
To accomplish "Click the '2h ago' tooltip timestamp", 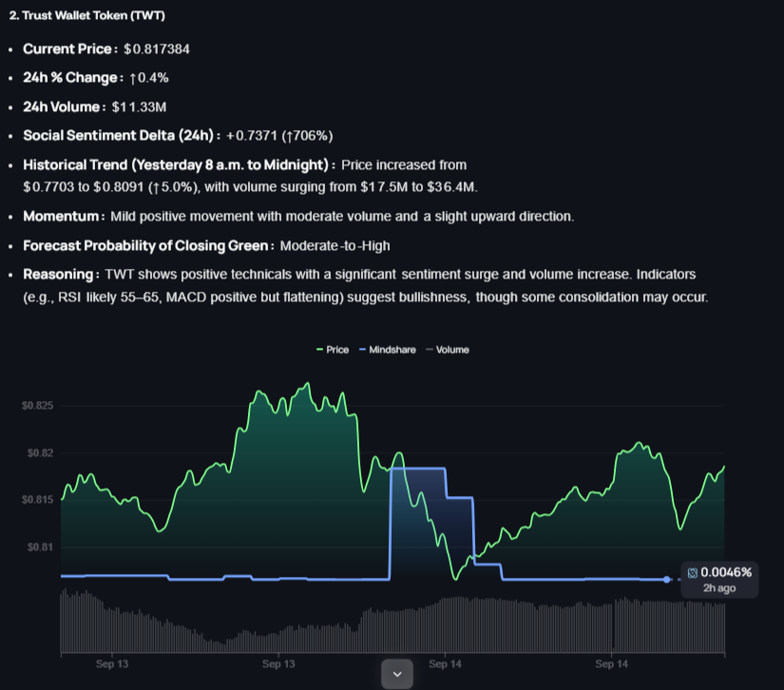I will [719, 588].
